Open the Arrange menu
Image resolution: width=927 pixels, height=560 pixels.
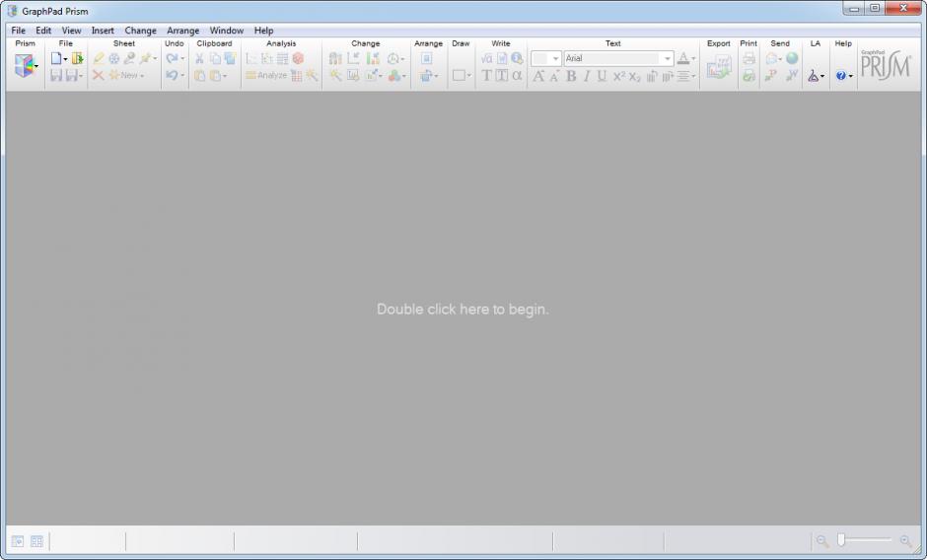[182, 31]
